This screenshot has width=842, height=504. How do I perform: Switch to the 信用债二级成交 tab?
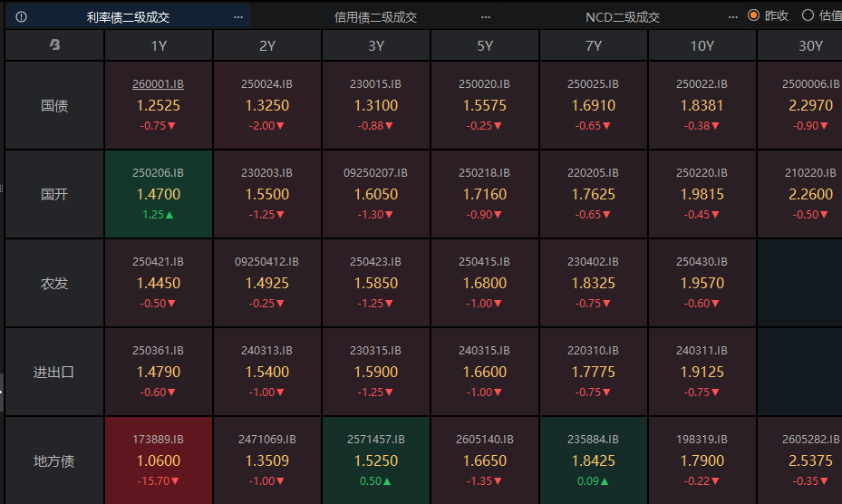click(375, 16)
